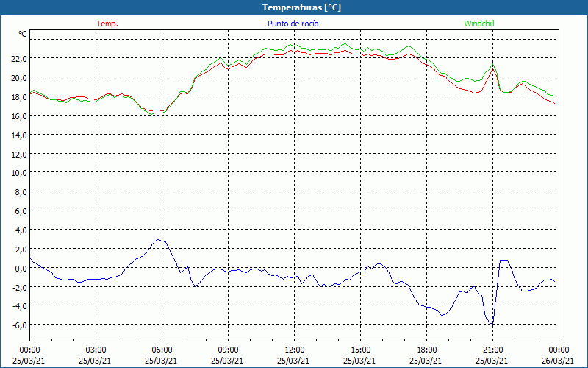Select the green Windchill legend label
The image size is (588, 368).
479,24
